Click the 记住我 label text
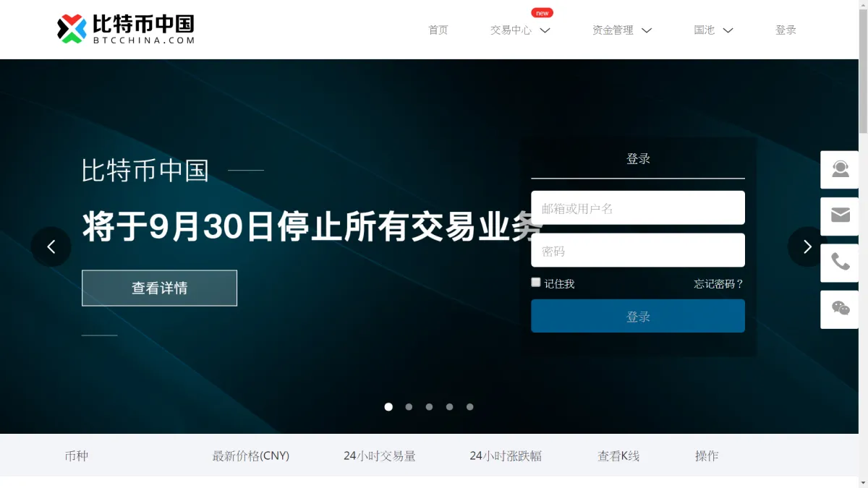This screenshot has width=868, height=488. point(559,283)
